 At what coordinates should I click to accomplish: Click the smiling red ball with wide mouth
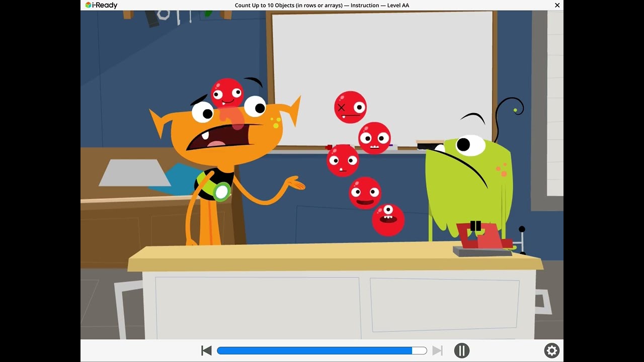(x=365, y=193)
